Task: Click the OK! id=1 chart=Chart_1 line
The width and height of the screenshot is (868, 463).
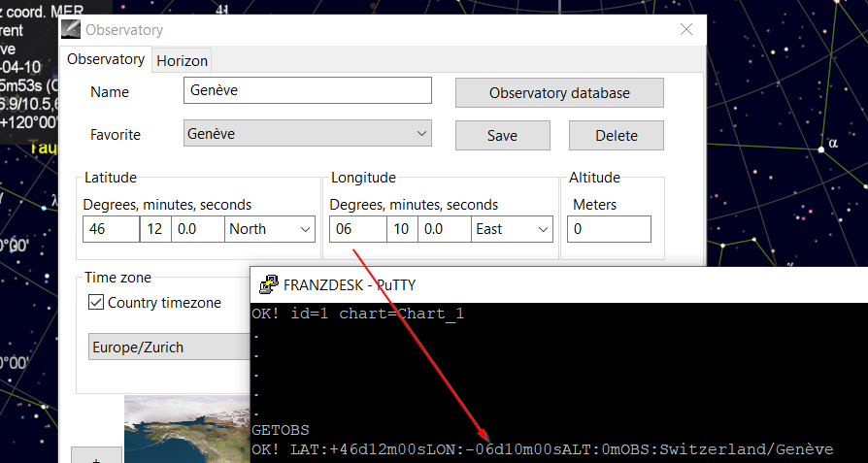Action: pos(357,314)
